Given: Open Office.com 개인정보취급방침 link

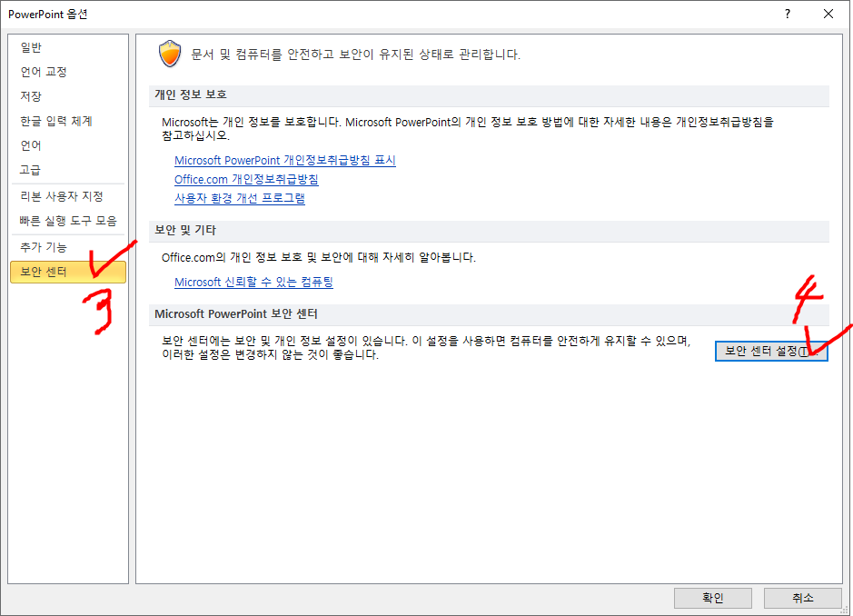Looking at the screenshot, I should coord(246,180).
